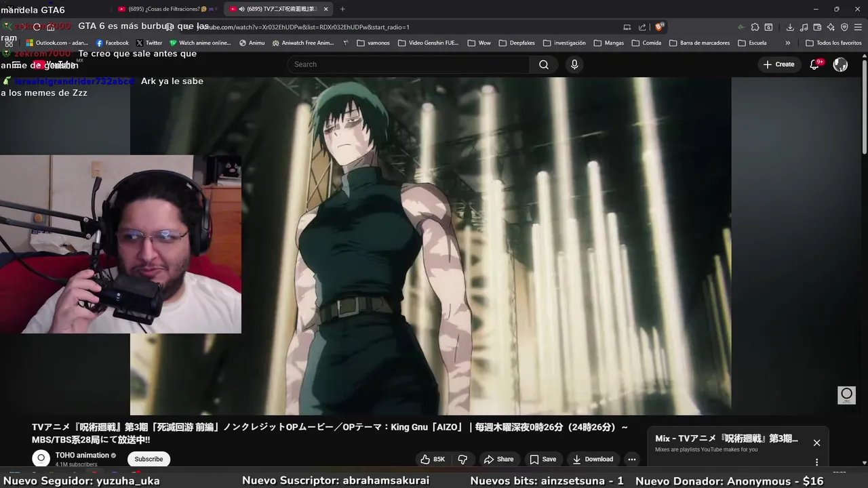Like the video showing 85K
This screenshot has height=488, width=868.
click(432, 459)
